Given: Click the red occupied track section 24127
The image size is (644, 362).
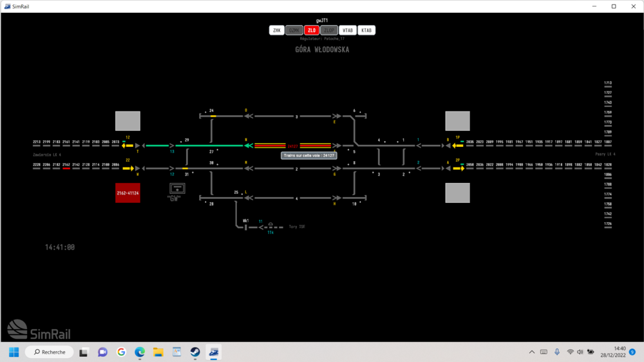Looking at the screenshot, I should (x=293, y=146).
